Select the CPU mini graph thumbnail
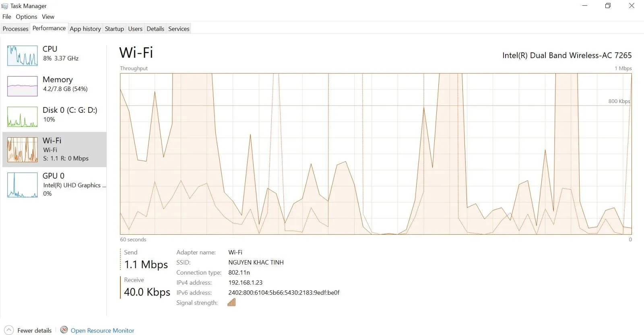The width and height of the screenshot is (644, 335). click(x=23, y=56)
